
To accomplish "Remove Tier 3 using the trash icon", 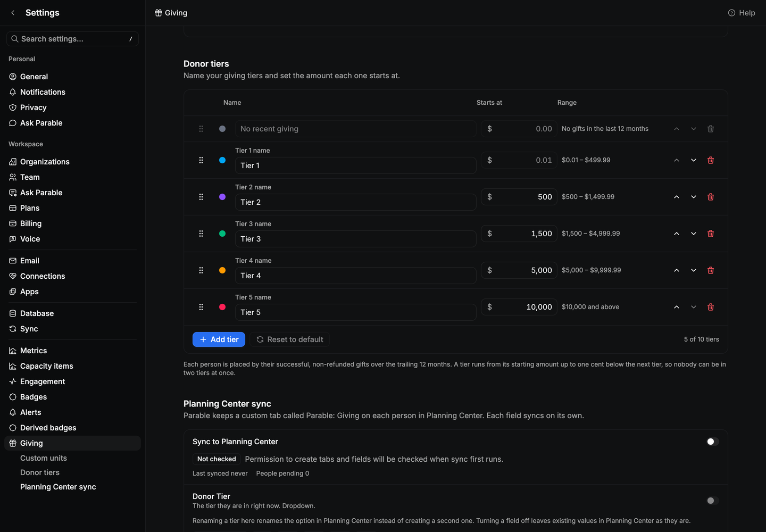I will [x=711, y=234].
